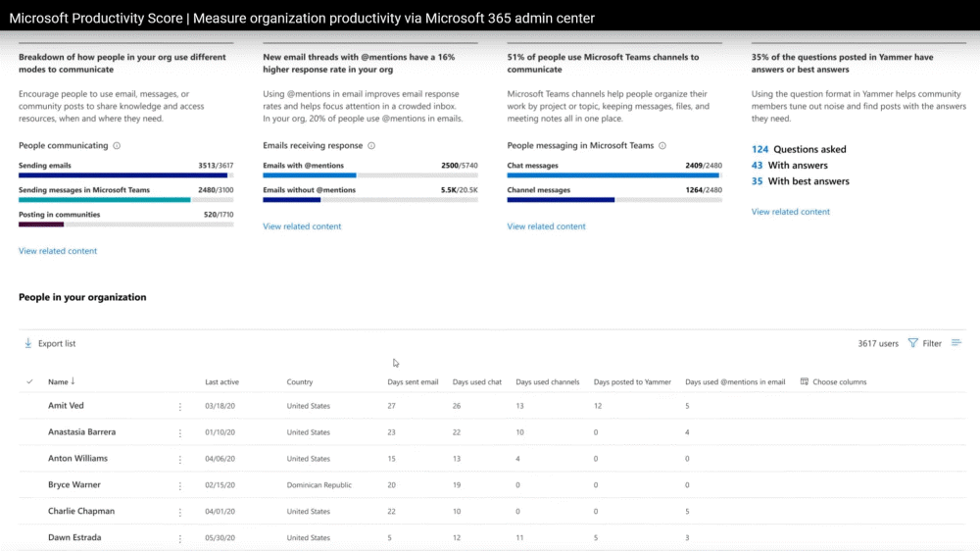Image resolution: width=980 pixels, height=551 pixels.
Task: Open more options menu for Dawn Estrada
Action: (x=179, y=538)
